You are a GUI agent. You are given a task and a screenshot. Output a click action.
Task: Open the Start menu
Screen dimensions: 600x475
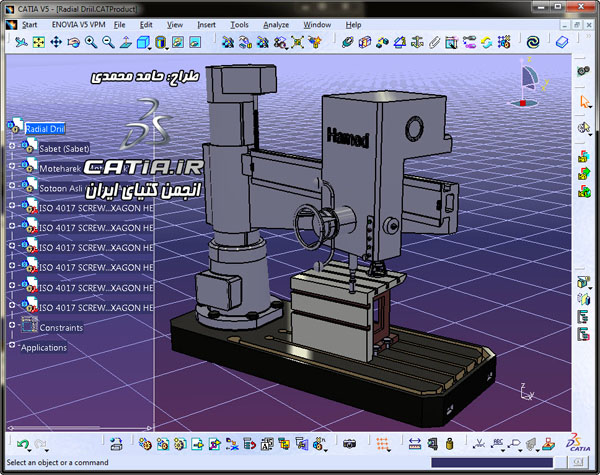point(29,25)
